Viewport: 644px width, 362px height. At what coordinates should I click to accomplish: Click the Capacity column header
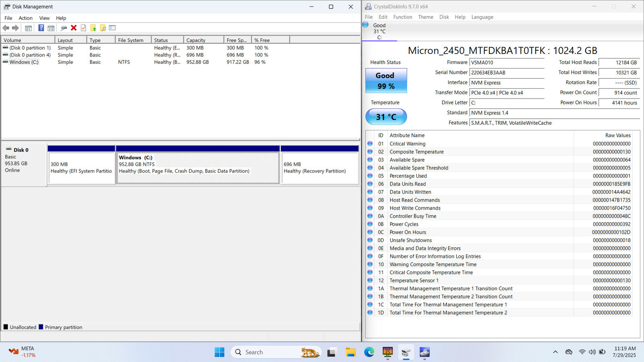click(x=203, y=40)
